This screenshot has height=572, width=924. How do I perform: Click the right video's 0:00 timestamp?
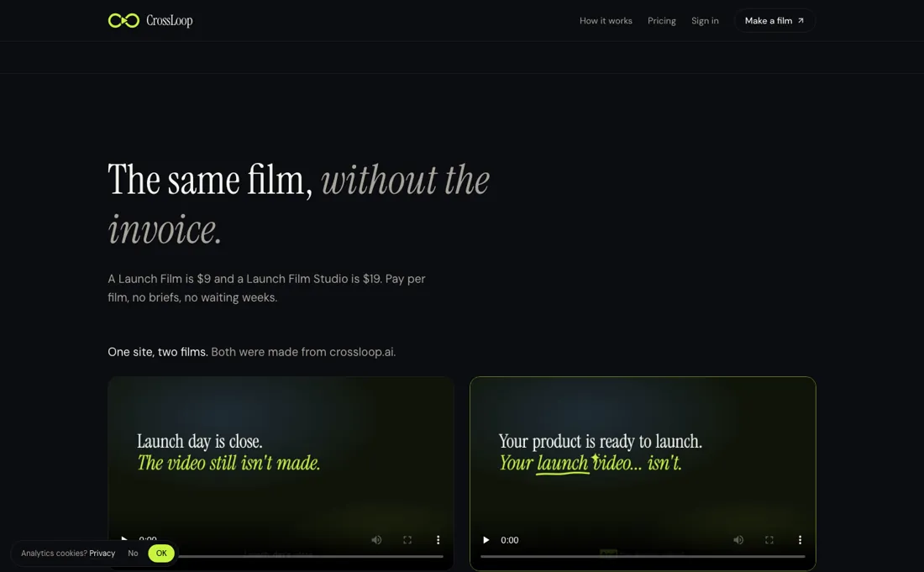click(x=510, y=540)
